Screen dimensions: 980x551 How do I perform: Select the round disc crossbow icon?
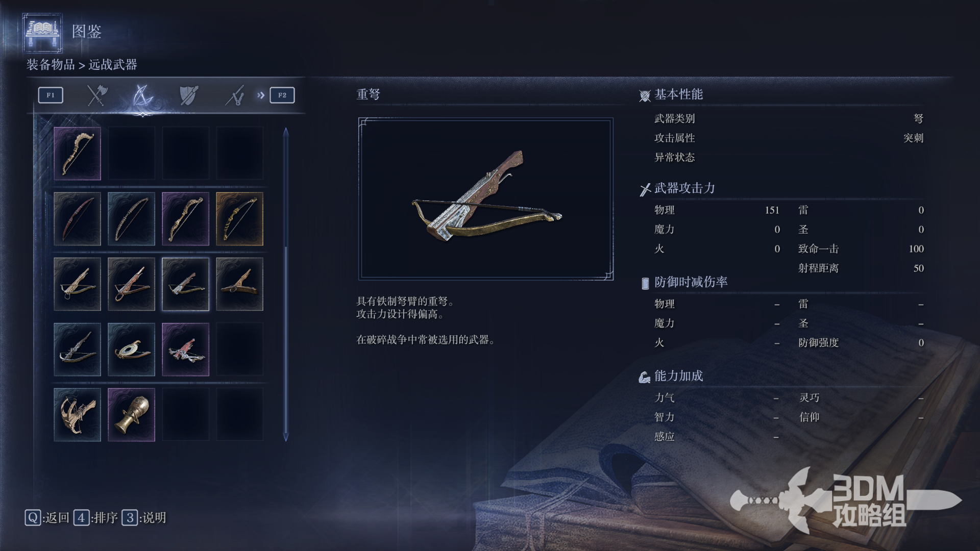point(132,349)
